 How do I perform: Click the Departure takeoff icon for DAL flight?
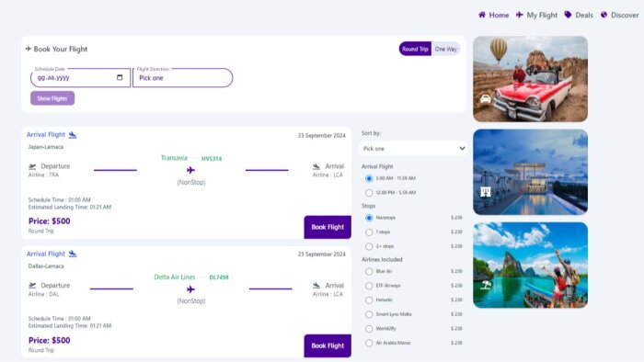click(x=32, y=286)
